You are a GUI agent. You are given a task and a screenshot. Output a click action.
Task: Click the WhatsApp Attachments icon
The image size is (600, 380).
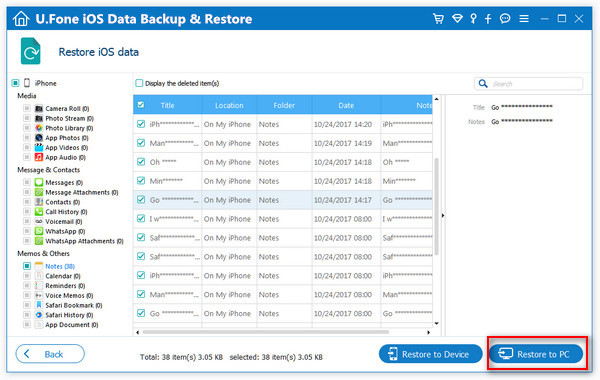click(x=39, y=241)
